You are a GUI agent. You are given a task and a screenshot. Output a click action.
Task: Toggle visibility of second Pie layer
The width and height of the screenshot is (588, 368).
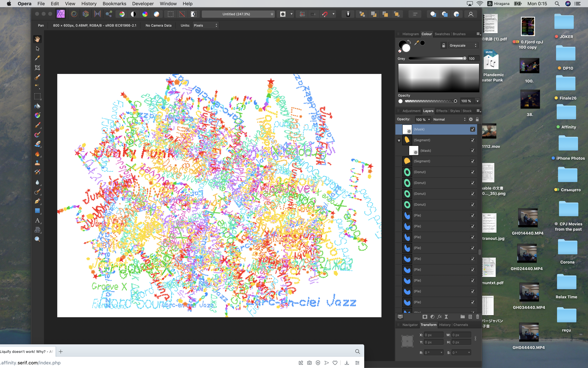pyautogui.click(x=473, y=226)
